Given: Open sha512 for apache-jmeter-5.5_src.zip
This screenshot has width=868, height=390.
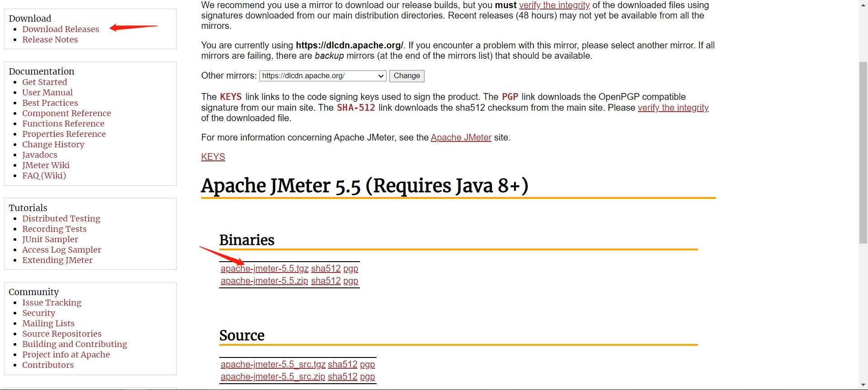Looking at the screenshot, I should point(343,377).
